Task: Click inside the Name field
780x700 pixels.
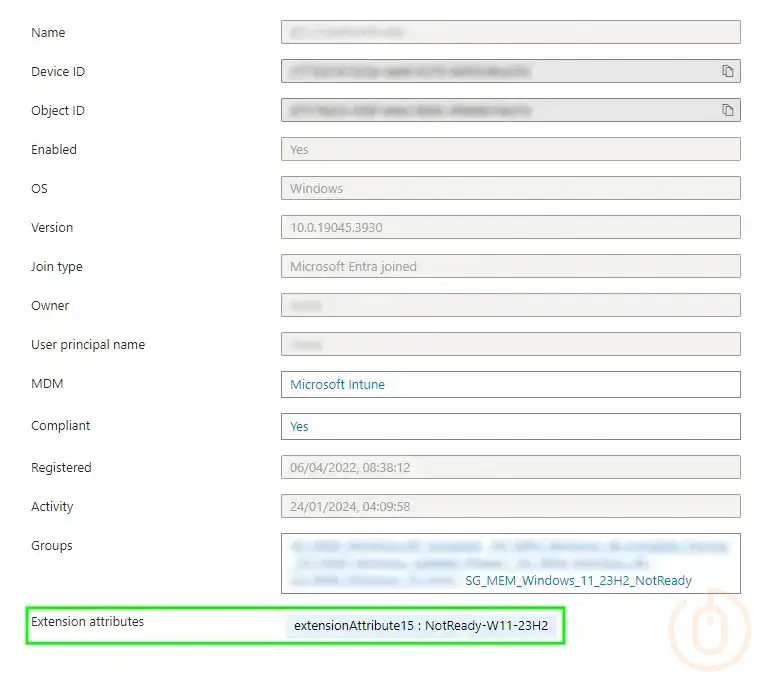Action: click(510, 32)
